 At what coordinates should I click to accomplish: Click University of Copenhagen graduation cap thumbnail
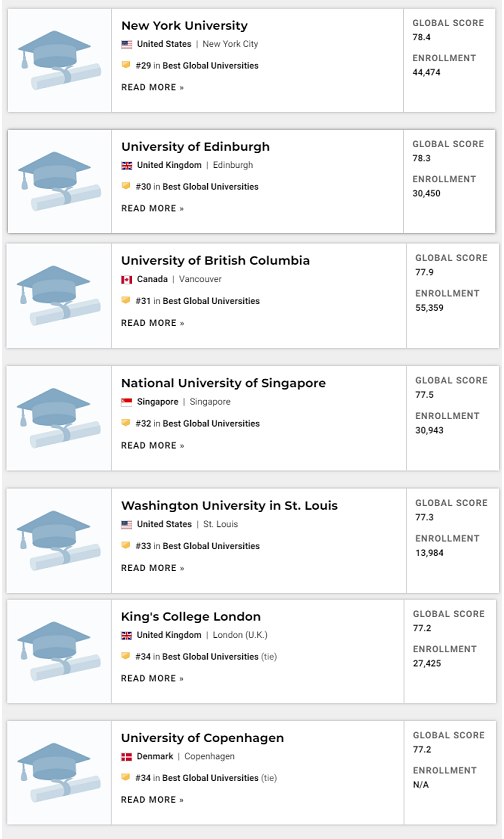coord(59,773)
